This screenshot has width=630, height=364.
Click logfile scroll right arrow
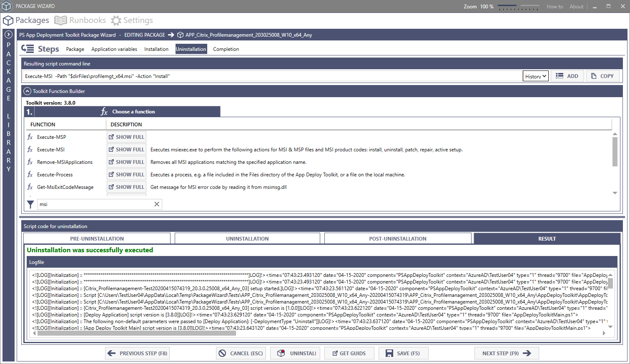pyautogui.click(x=604, y=333)
